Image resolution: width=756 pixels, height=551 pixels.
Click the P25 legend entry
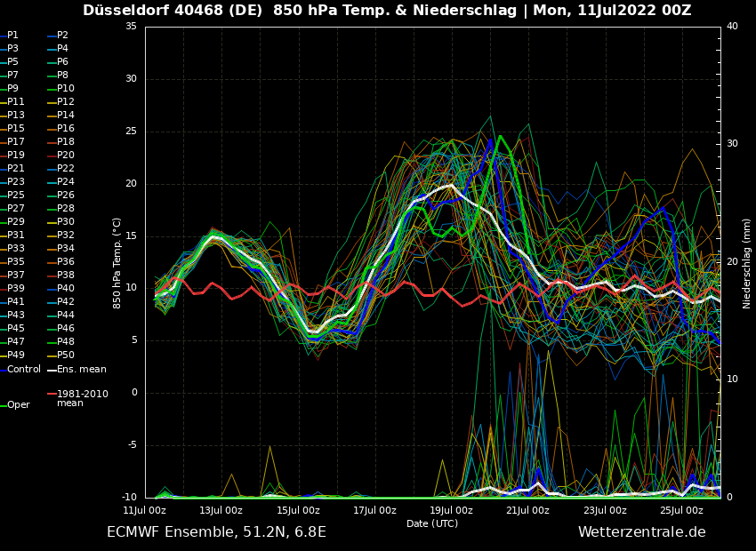point(16,196)
